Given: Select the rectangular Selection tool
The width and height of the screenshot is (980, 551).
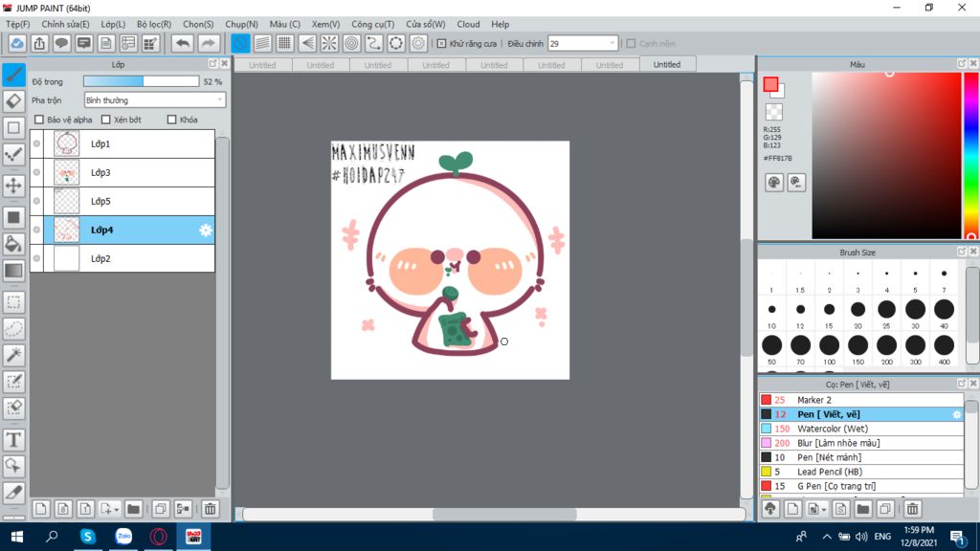Looking at the screenshot, I should [x=13, y=302].
